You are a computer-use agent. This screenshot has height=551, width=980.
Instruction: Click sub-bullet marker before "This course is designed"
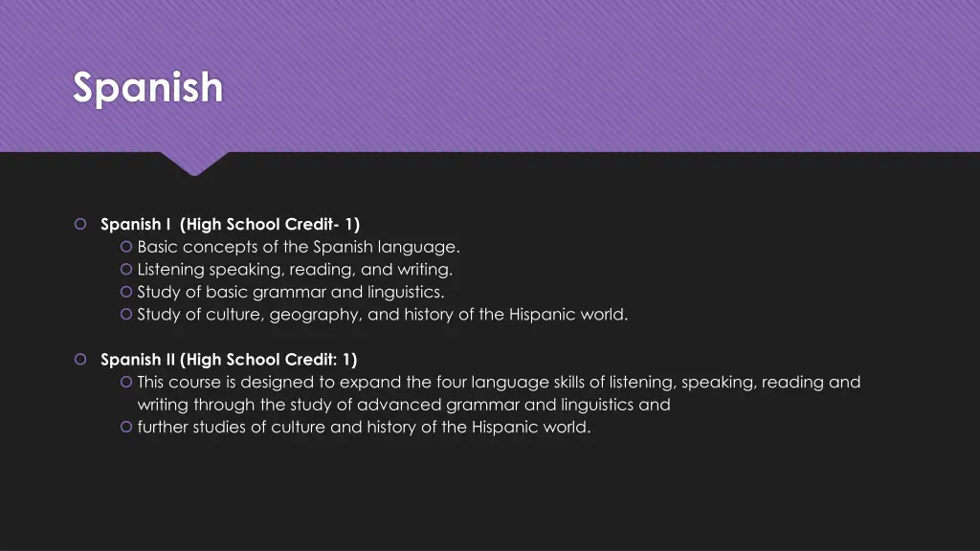127,383
